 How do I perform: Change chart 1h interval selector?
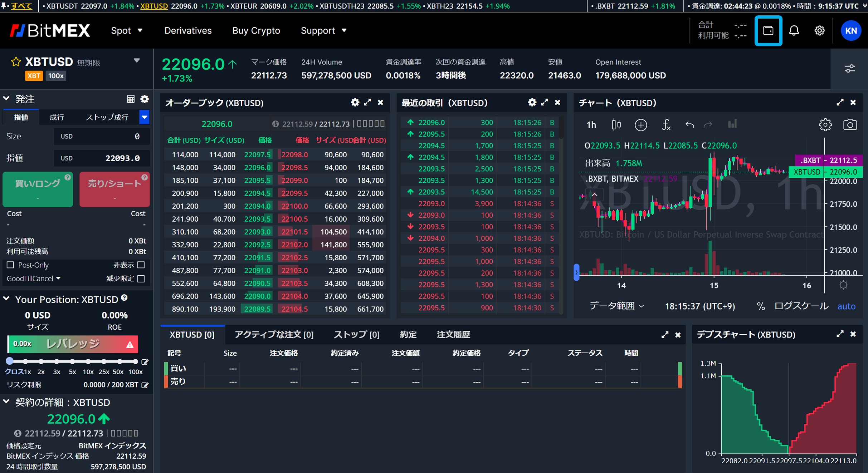pyautogui.click(x=591, y=125)
